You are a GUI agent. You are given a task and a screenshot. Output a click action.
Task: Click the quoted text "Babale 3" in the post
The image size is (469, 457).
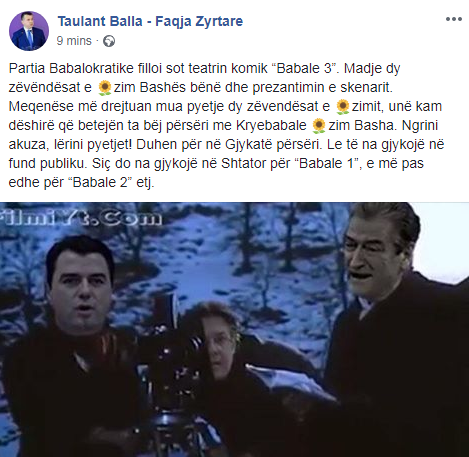pos(305,68)
